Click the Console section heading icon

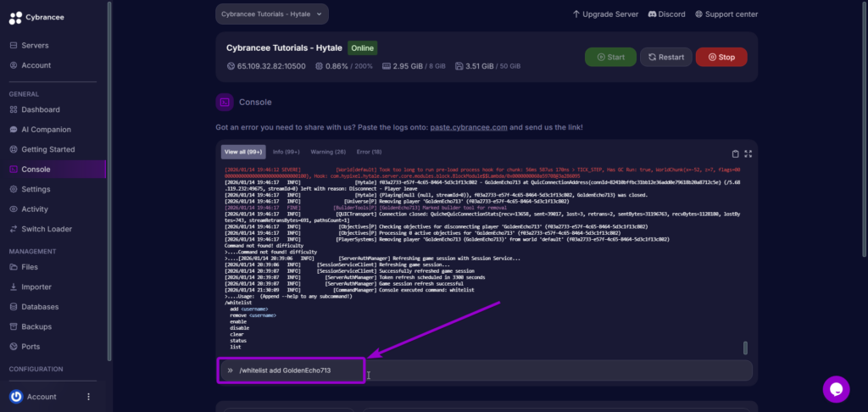pyautogui.click(x=225, y=102)
